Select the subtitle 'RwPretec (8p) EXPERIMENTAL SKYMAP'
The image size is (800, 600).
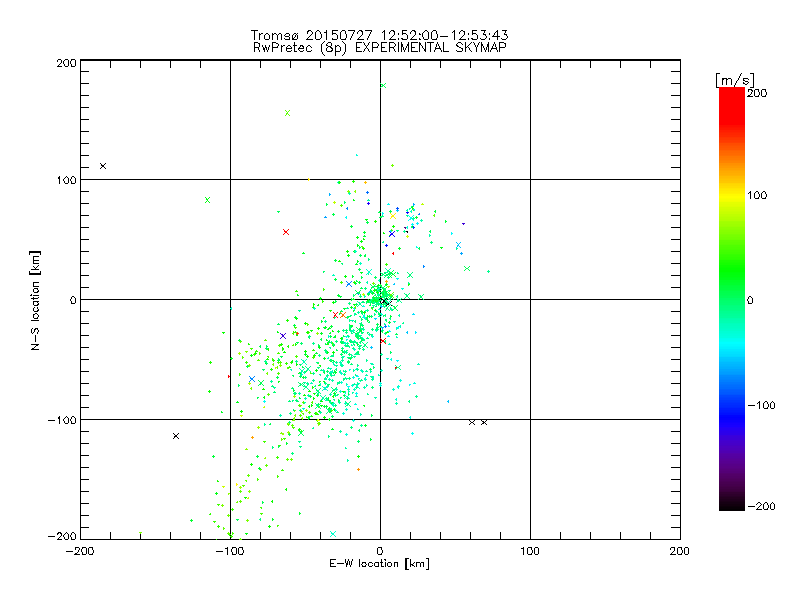(379, 47)
